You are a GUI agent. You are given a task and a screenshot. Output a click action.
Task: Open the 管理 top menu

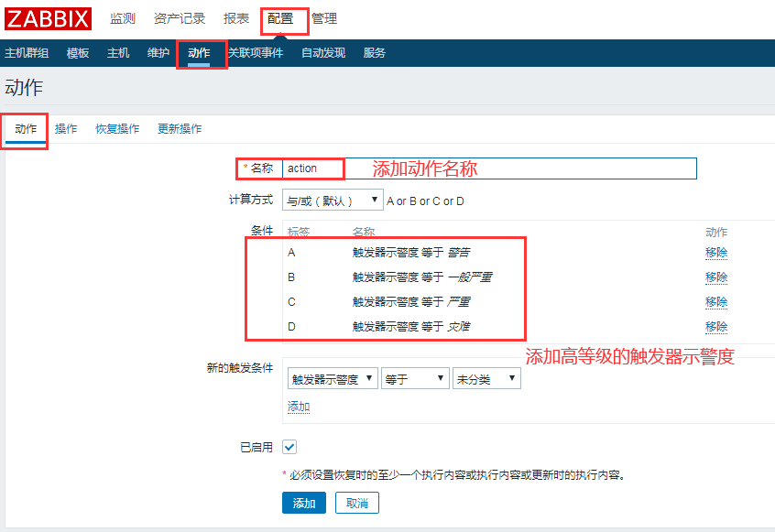coord(324,18)
